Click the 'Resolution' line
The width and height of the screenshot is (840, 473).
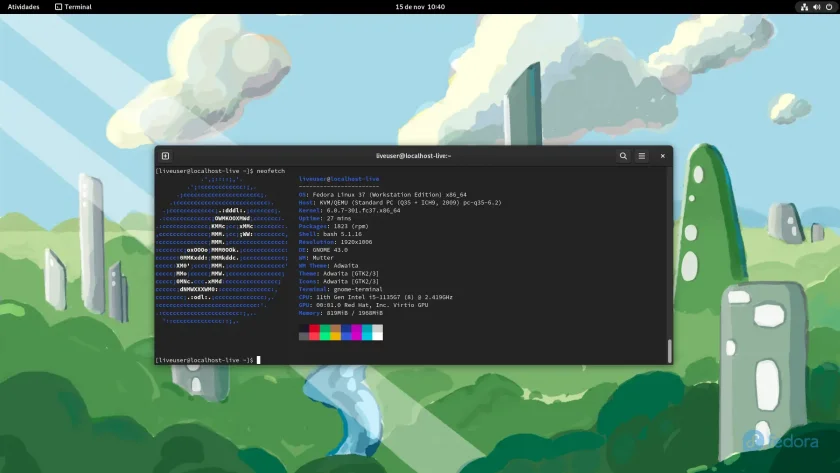click(x=335, y=242)
